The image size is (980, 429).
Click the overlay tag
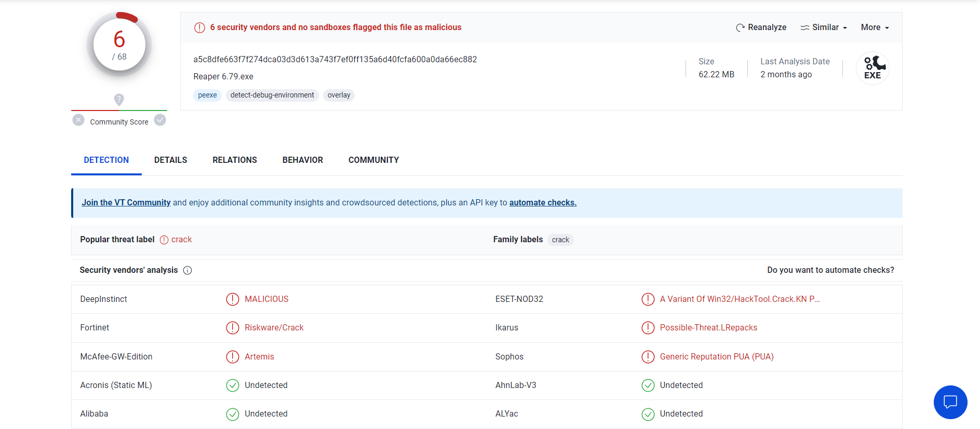339,95
